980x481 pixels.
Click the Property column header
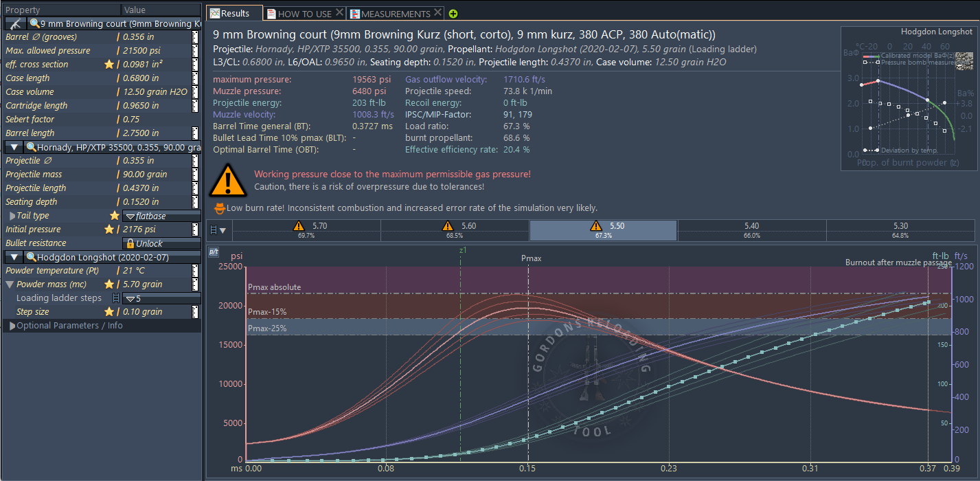click(x=62, y=10)
